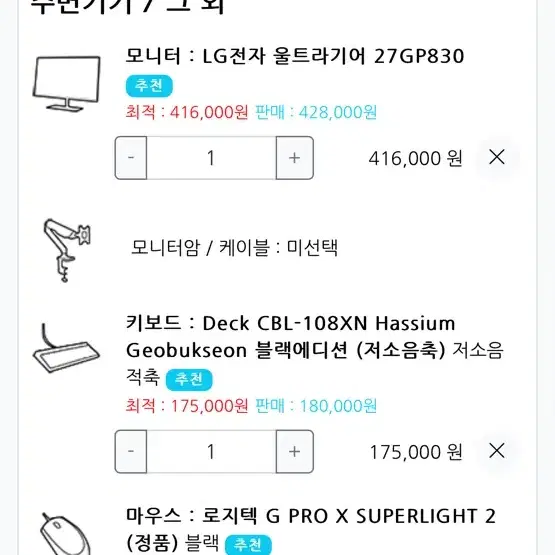Click the keyboard product icon
Image resolution: width=555 pixels, height=555 pixels.
[x=66, y=348]
